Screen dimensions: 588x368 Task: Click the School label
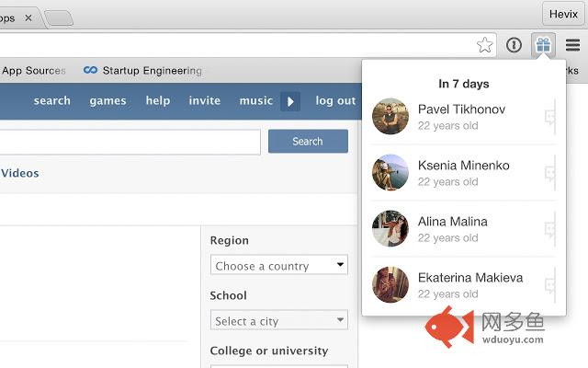229,295
